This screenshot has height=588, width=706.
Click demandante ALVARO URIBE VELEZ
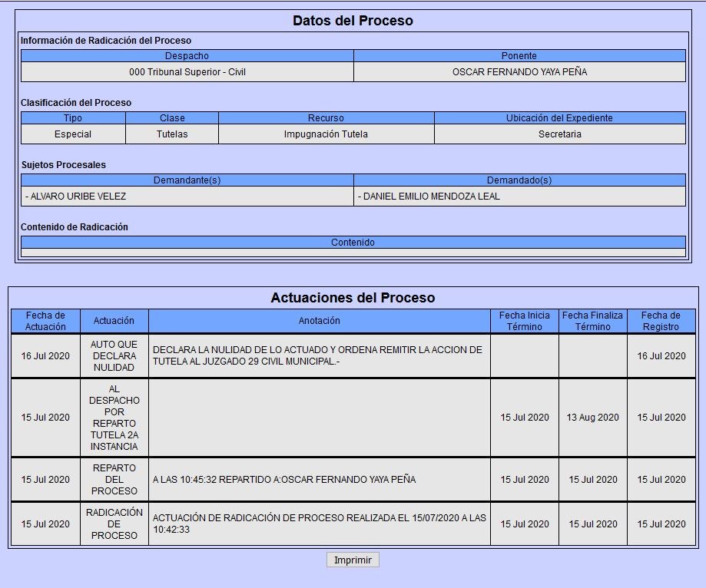click(x=78, y=197)
